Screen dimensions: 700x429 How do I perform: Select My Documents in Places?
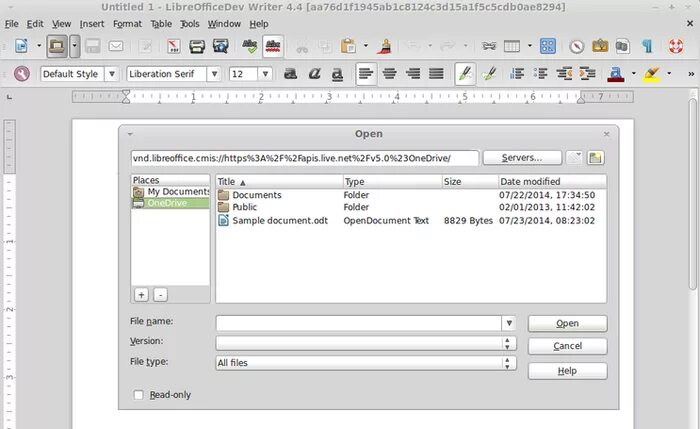tap(171, 192)
